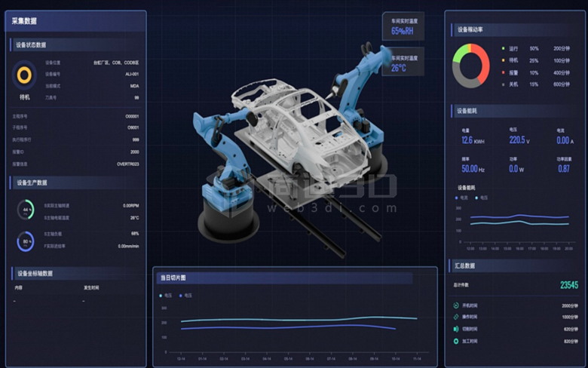Open the 车间实时温度 26°C card
588x368 pixels.
(403, 63)
